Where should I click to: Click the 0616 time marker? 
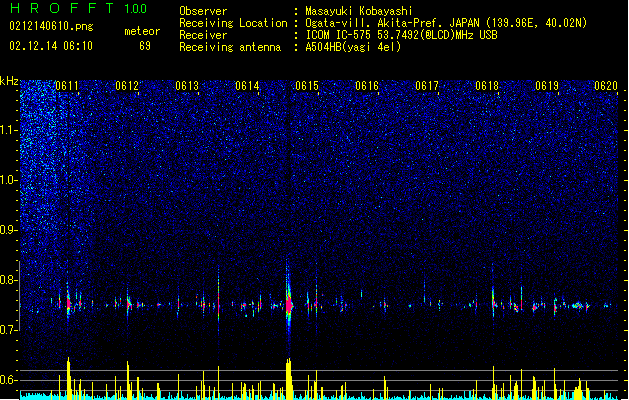pyautogui.click(x=367, y=86)
